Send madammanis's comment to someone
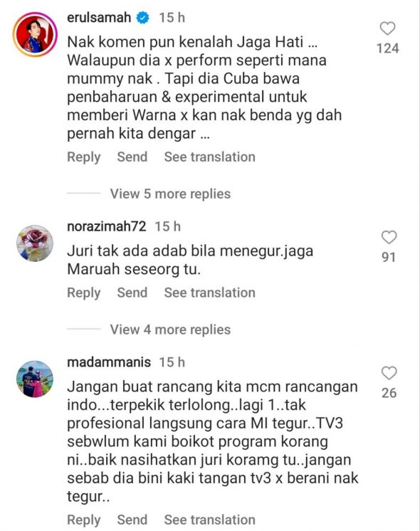 tap(132, 520)
